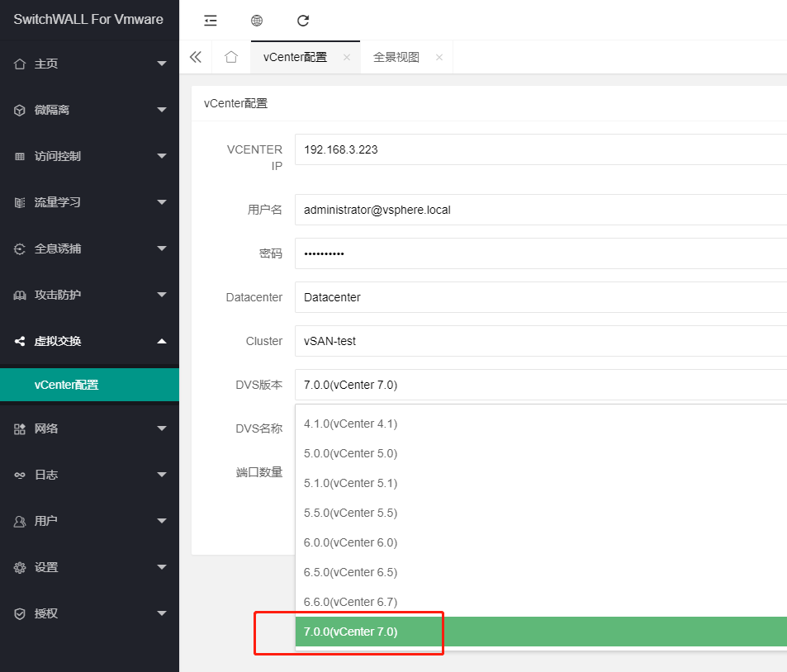This screenshot has height=672, width=787.
Task: Open the home tab house icon
Action: (230, 57)
